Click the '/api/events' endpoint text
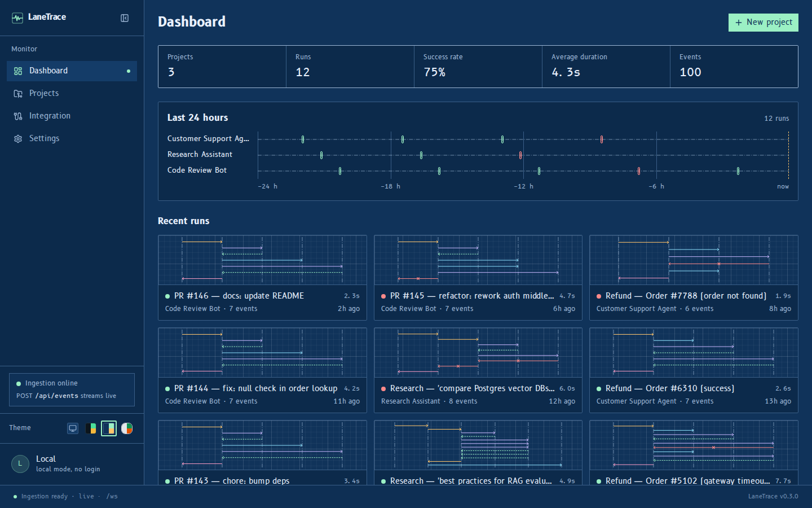The image size is (812, 508). (x=57, y=396)
